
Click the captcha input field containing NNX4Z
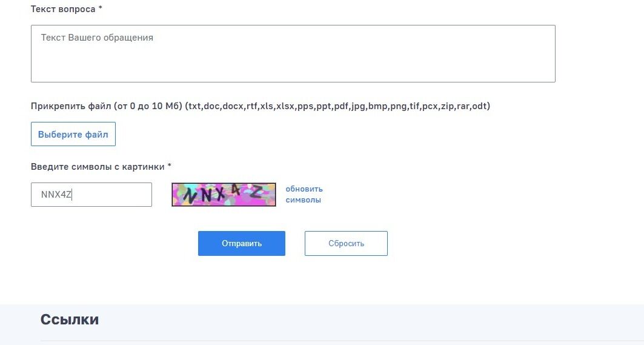(x=91, y=195)
